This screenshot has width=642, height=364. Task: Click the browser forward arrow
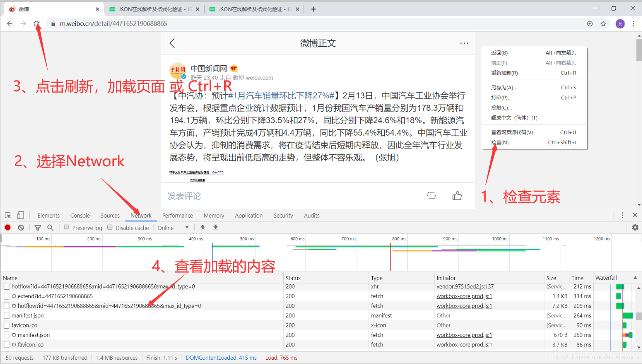23,24
